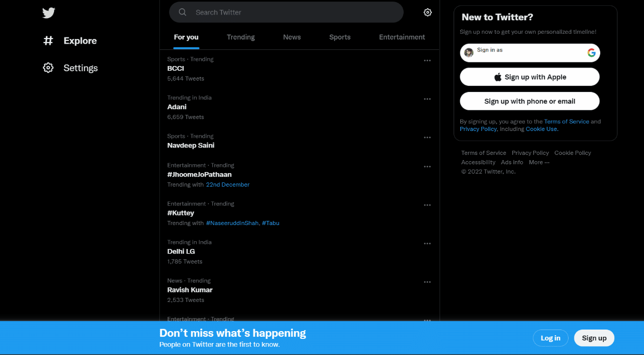Click Sign in as Google button
644x355 pixels.
tap(530, 52)
